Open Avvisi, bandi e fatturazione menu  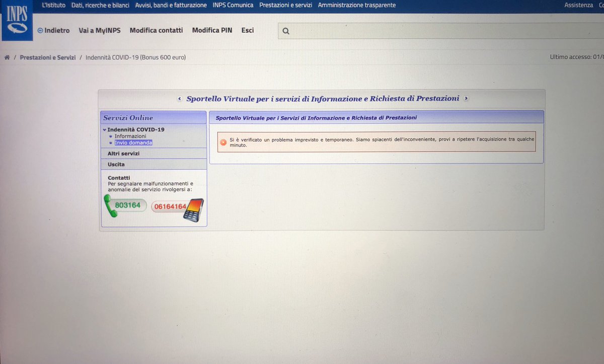coord(171,5)
